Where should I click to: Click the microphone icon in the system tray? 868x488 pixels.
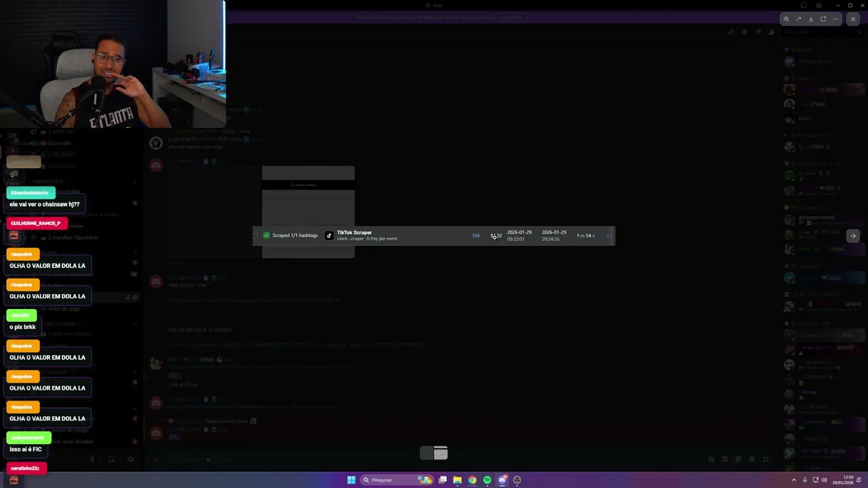click(x=805, y=480)
